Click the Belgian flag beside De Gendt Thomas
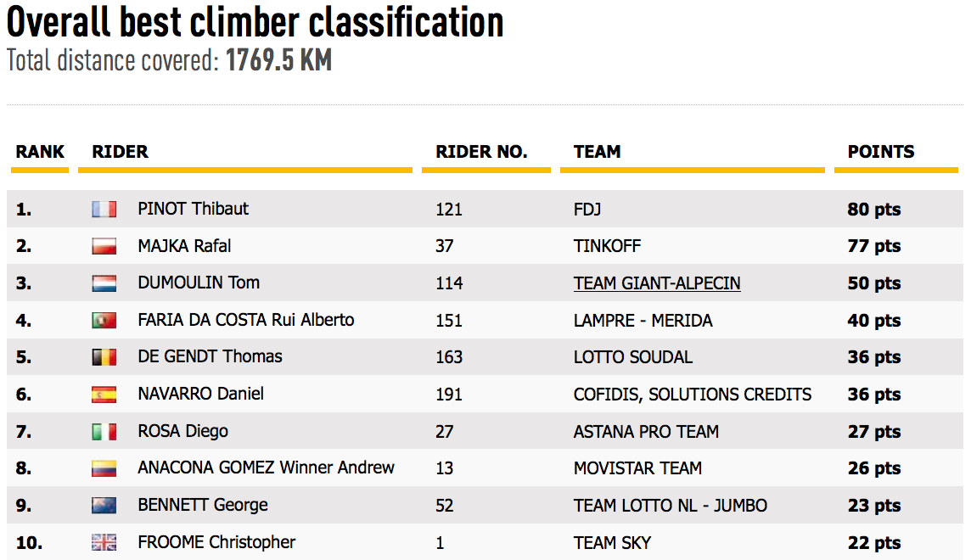Screen dimensions: 971x560 [x=104, y=357]
